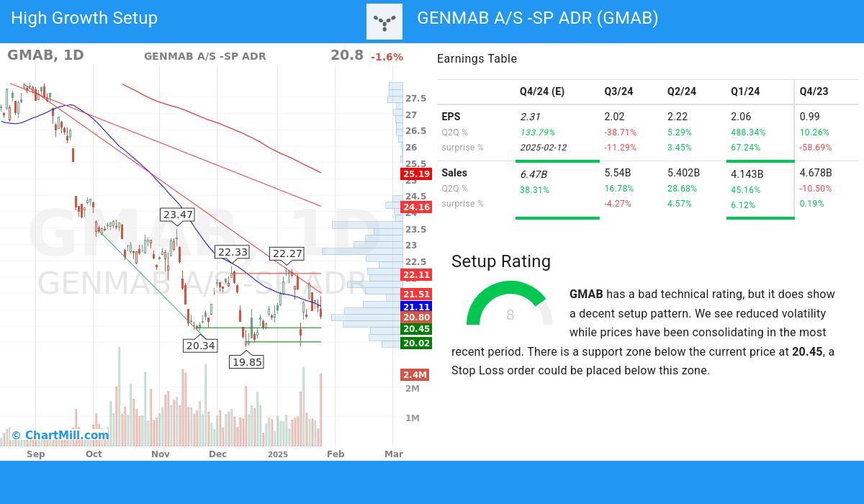Click the 2.4M volume tag
The image size is (864, 504).
[x=415, y=375]
